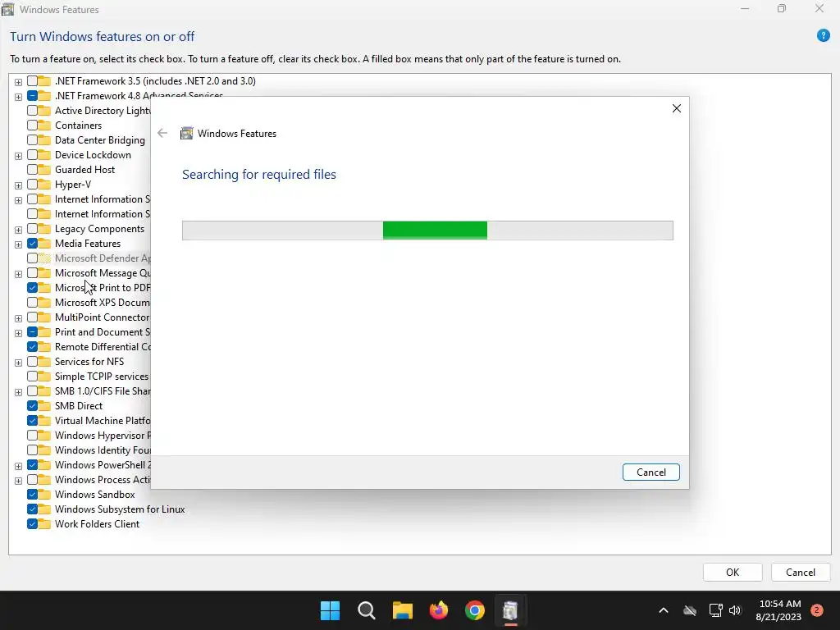Viewport: 840px width, 630px height.
Task: Expand the Legacy Components node
Action: click(x=18, y=230)
